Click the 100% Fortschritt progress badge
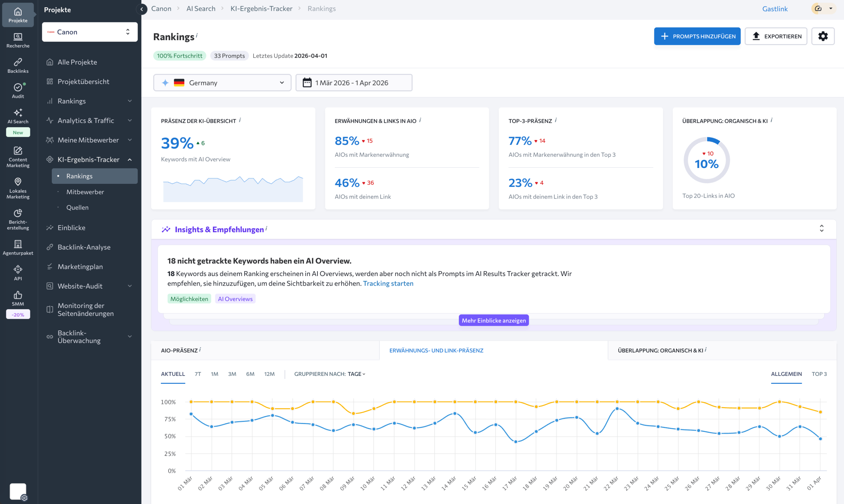The height and width of the screenshot is (504, 844). (x=179, y=55)
